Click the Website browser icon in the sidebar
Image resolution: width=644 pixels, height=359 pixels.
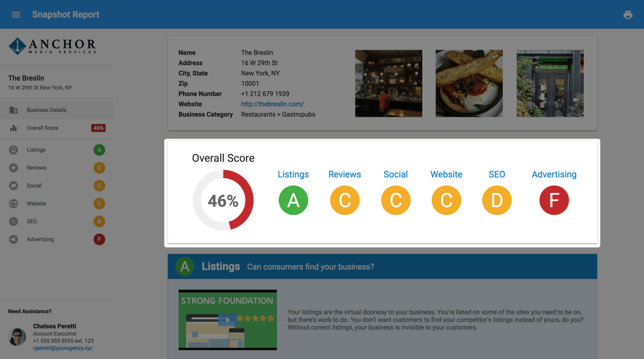point(13,203)
